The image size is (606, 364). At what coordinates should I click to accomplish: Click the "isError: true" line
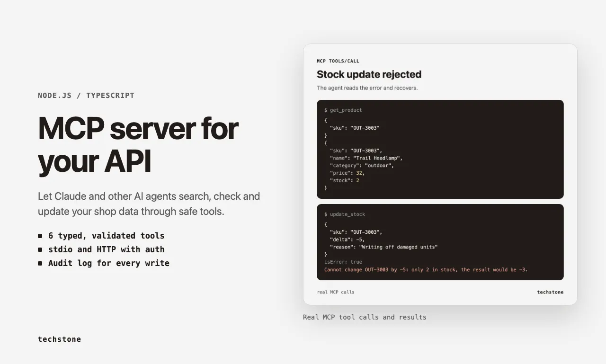(x=343, y=262)
